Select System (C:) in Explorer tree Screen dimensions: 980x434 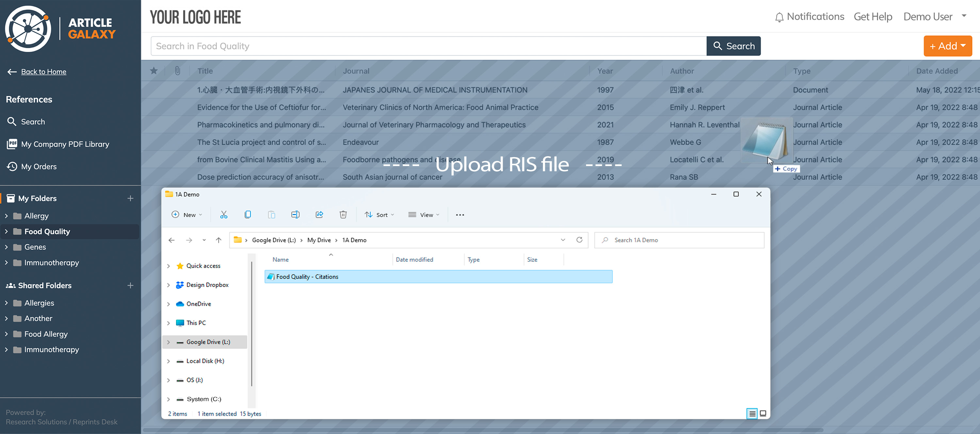click(204, 399)
